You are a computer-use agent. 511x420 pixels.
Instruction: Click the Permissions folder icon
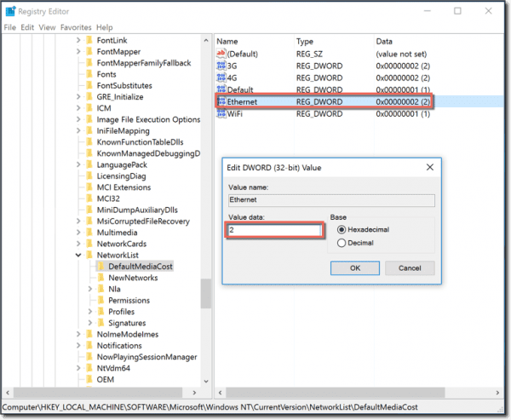(x=101, y=300)
